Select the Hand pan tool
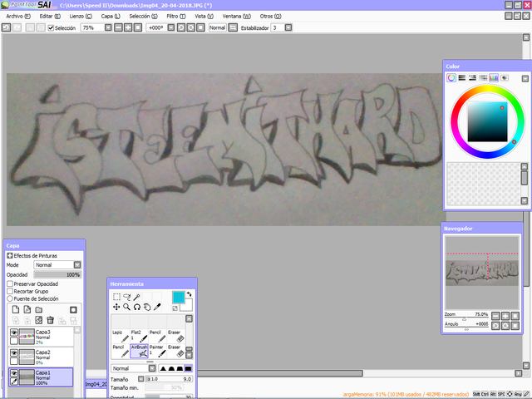 point(147,307)
